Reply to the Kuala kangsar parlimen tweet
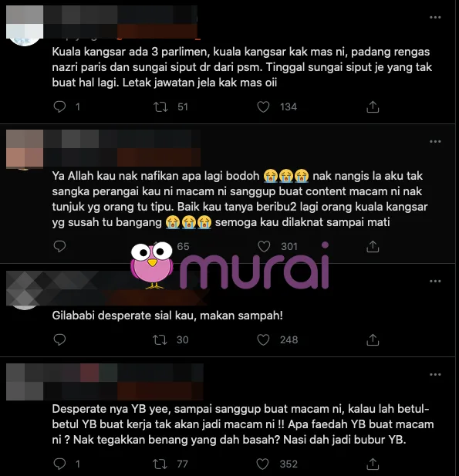Screen dimensions: 459x476 [59, 107]
